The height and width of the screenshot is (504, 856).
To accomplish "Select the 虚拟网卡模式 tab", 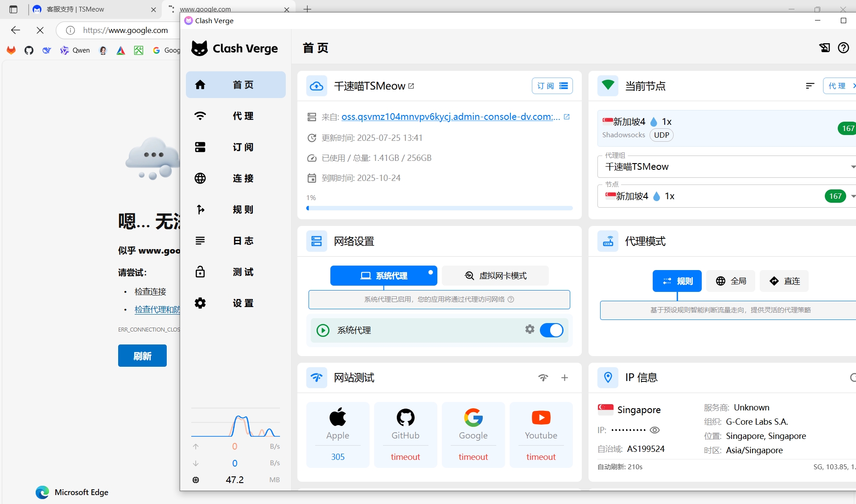I will pos(495,276).
